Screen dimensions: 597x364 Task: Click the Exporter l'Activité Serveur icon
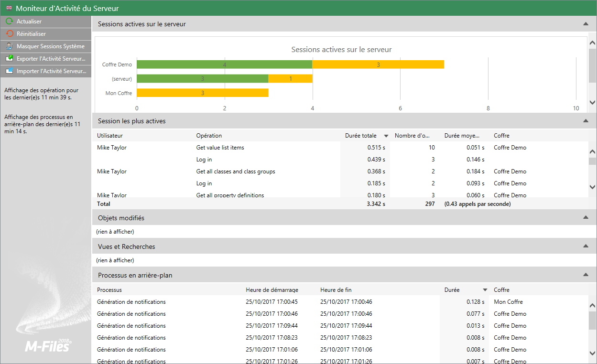click(x=9, y=59)
